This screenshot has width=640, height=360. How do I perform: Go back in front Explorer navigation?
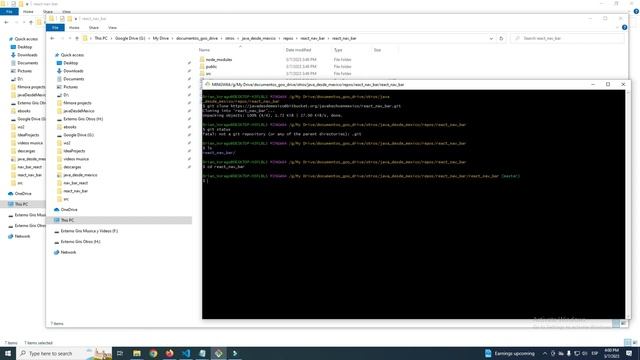[52, 38]
